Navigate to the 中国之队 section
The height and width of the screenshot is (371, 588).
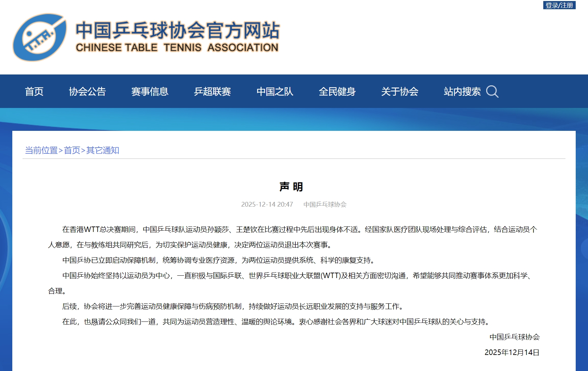(x=275, y=92)
